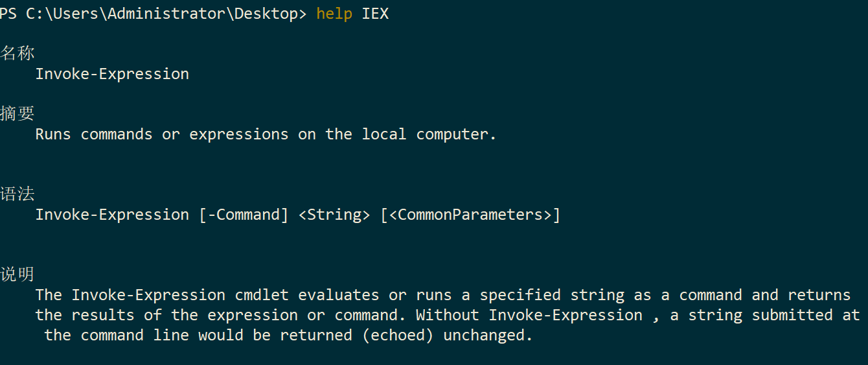
Task: Click Invoke-Expression under the 名称 heading
Action: (x=112, y=74)
